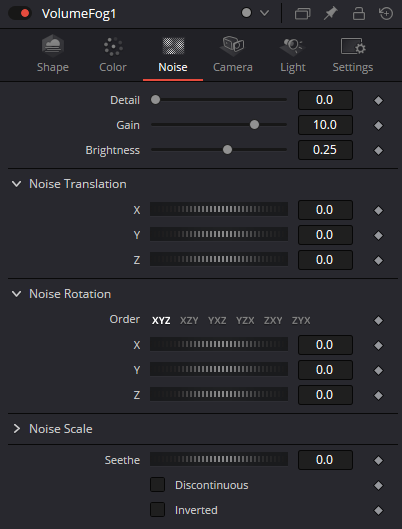Viewport: 402px width, 529px height.
Task: Add keyframe for Discontinuous
Action: pos(378,485)
